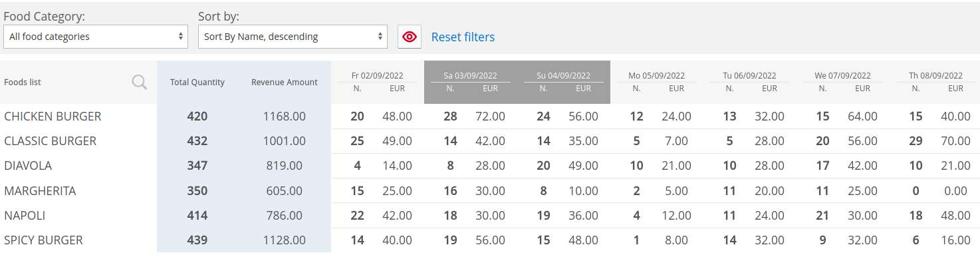
Task: Select the MARGHERITA food item
Action: click(x=40, y=191)
